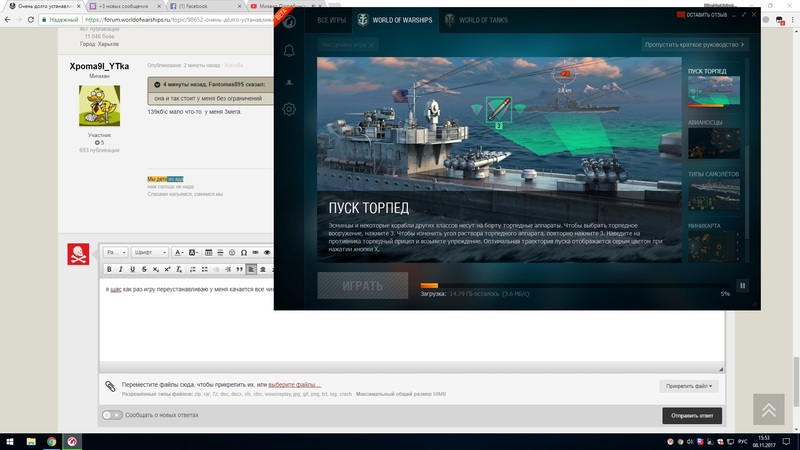This screenshot has height=450, width=800.
Task: Apply subscript formatting in editor
Action: 156,269
